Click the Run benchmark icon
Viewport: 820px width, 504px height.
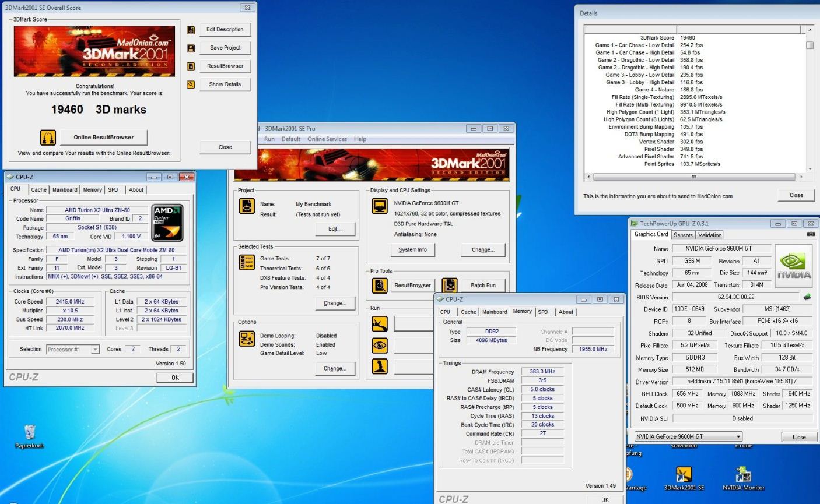pyautogui.click(x=380, y=324)
